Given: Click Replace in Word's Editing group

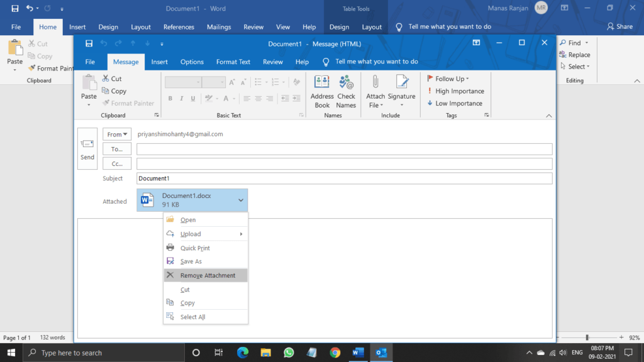Looking at the screenshot, I should coord(575,55).
